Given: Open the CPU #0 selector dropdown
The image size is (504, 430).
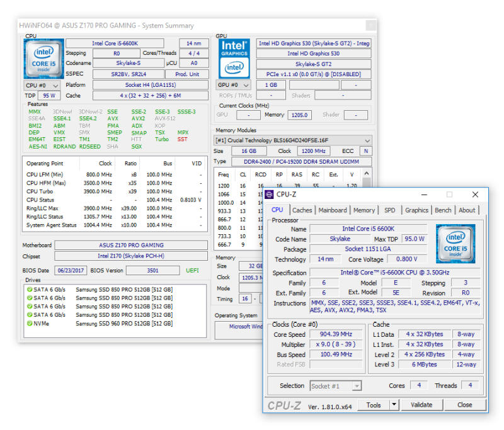Looking at the screenshot, I should tap(42, 86).
